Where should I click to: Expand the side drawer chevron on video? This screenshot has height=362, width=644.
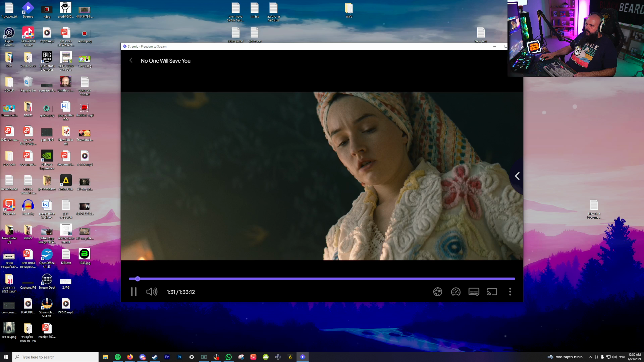coord(517,176)
